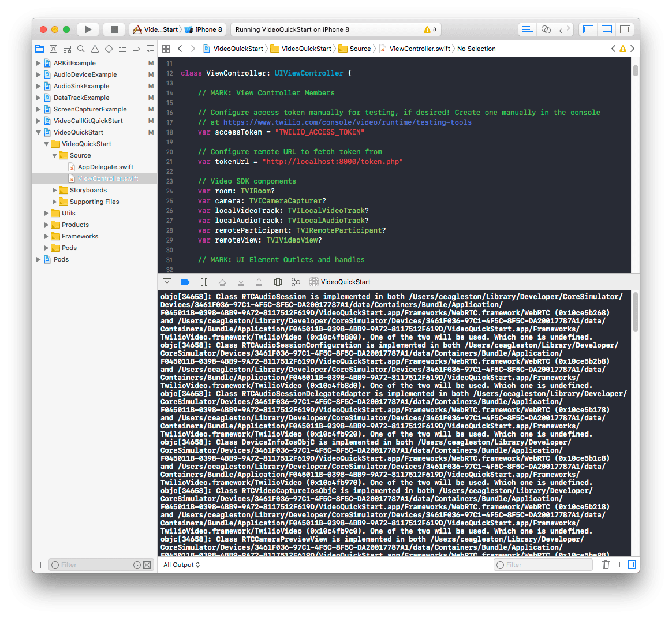
Task: Step over in the debug bar
Action: [222, 282]
